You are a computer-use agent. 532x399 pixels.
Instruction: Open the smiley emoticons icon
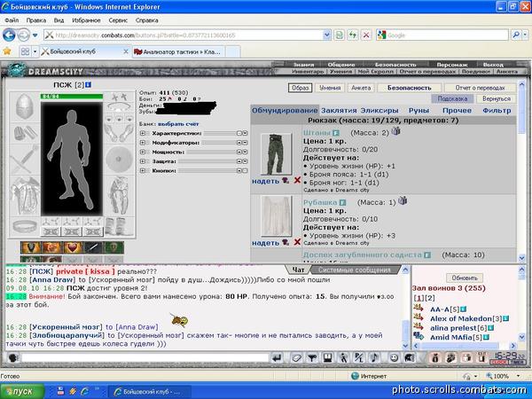click(394, 357)
